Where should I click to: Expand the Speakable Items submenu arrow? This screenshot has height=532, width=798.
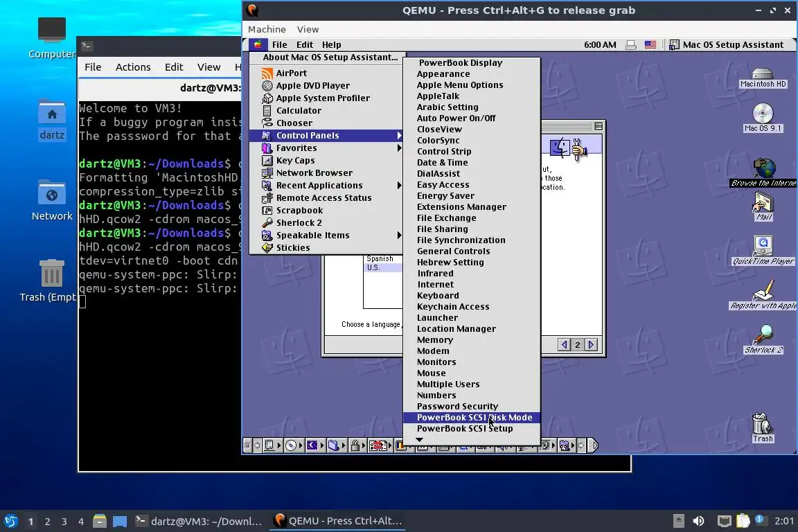point(399,236)
